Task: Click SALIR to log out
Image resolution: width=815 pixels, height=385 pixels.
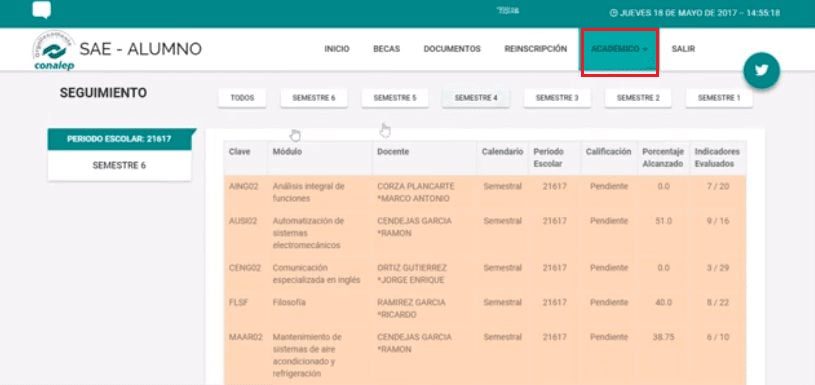Action: click(x=683, y=49)
